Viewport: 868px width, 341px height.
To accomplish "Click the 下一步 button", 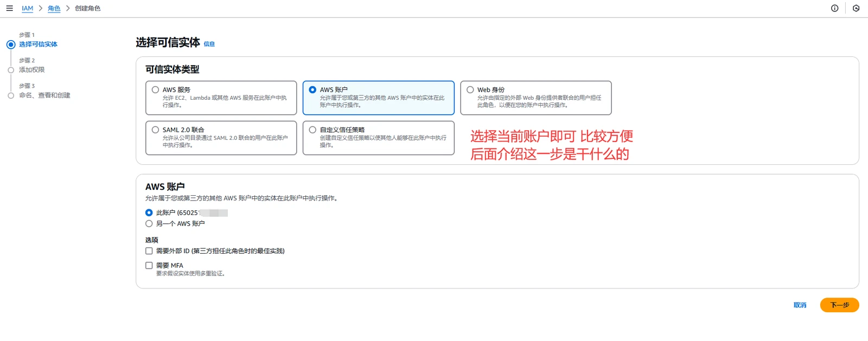I will [839, 305].
